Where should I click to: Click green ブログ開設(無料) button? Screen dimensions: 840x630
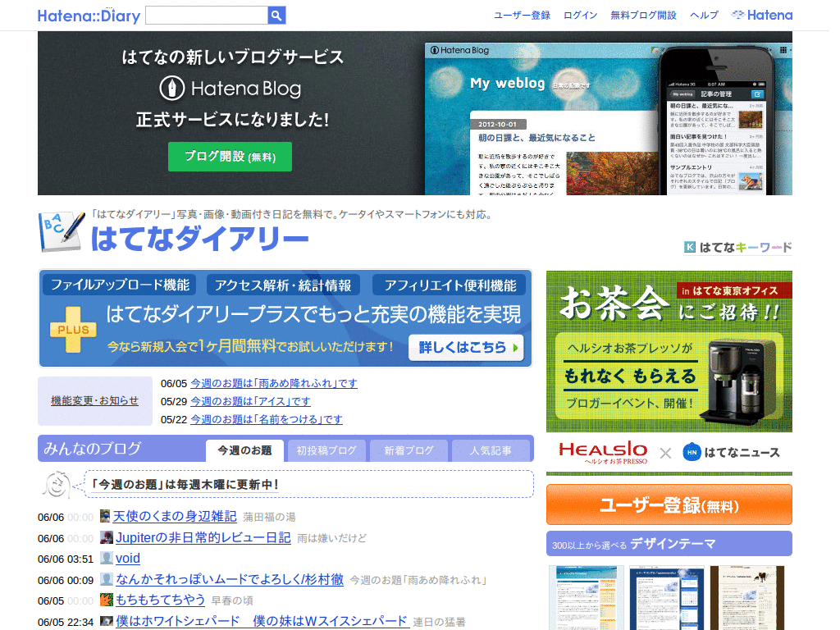[230, 157]
